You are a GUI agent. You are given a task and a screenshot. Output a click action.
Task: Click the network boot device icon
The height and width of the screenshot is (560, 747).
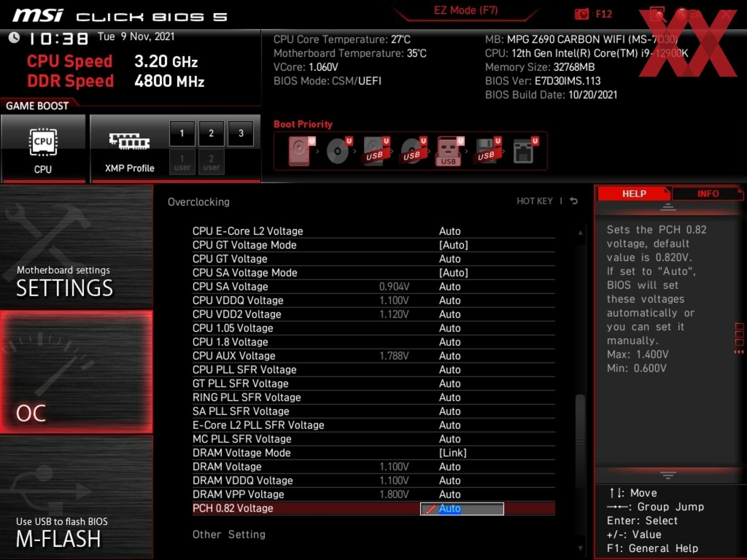pos(525,150)
